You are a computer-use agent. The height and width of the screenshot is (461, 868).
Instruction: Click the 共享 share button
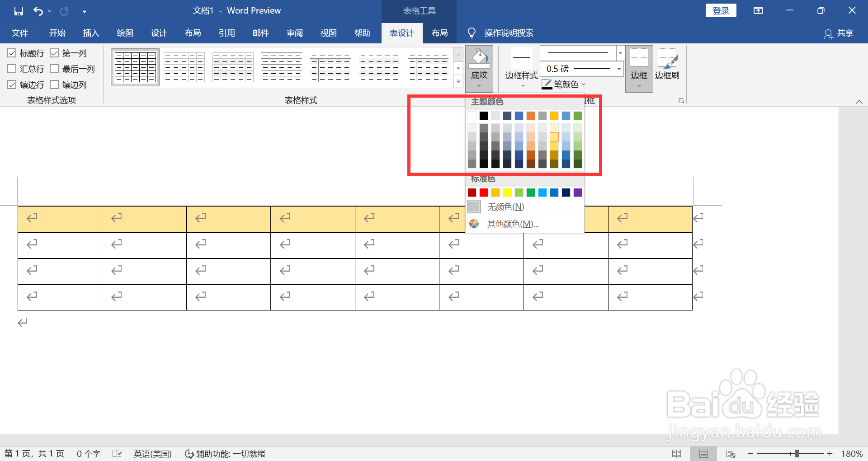pyautogui.click(x=839, y=33)
